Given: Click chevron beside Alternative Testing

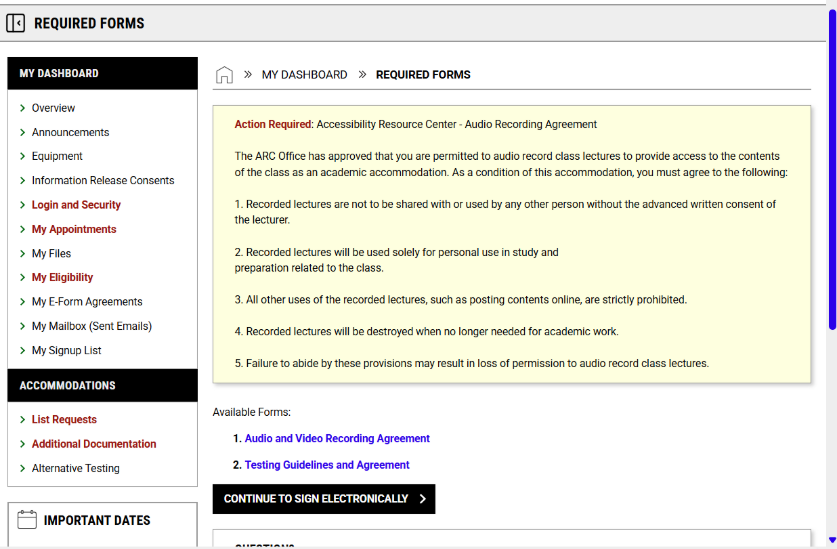Looking at the screenshot, I should tap(22, 468).
